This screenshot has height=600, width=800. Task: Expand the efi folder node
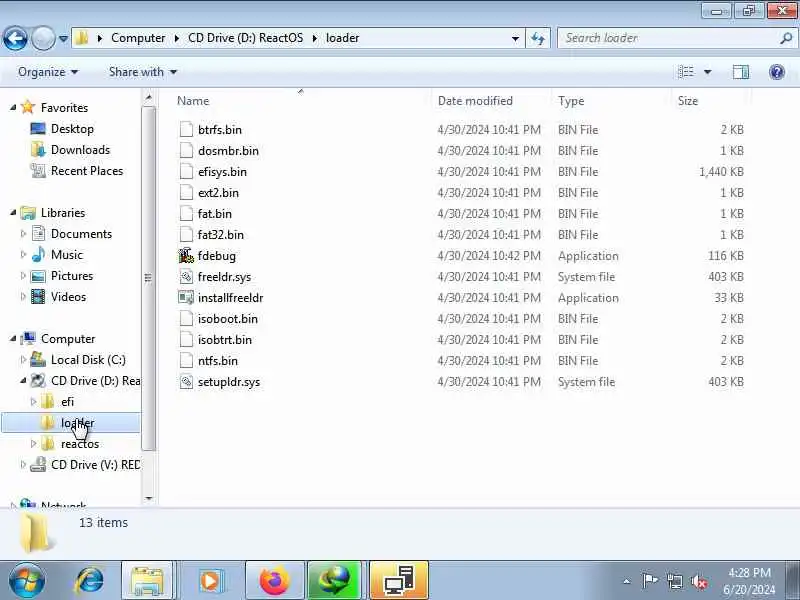[33, 402]
